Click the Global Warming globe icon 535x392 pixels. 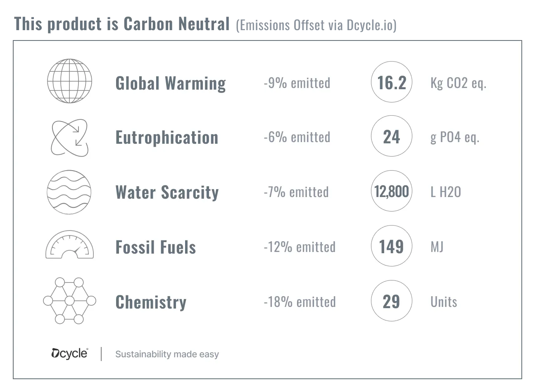[x=69, y=81]
